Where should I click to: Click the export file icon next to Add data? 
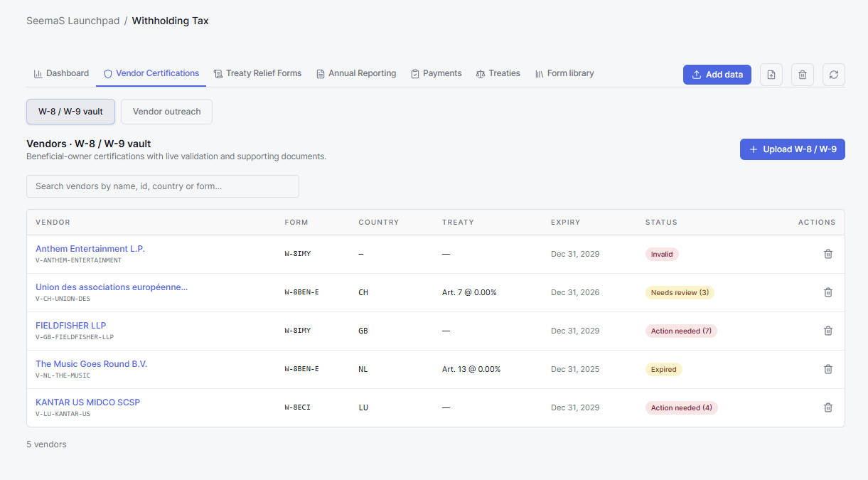point(771,75)
